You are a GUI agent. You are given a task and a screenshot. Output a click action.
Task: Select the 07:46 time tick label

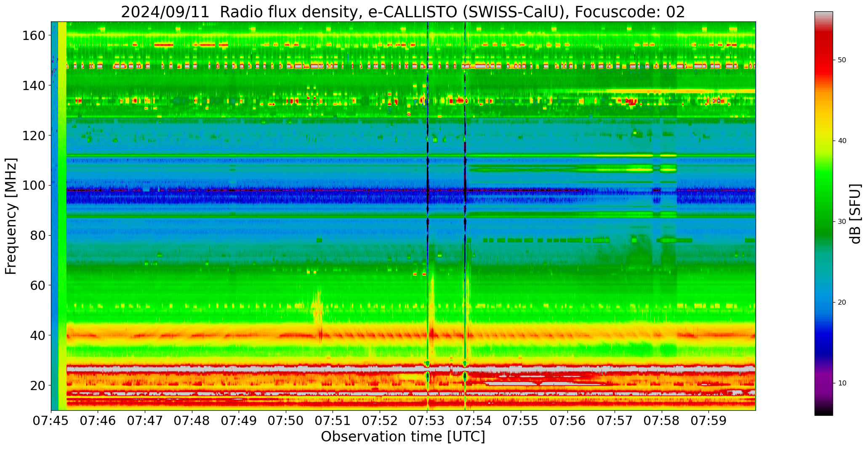(x=98, y=421)
